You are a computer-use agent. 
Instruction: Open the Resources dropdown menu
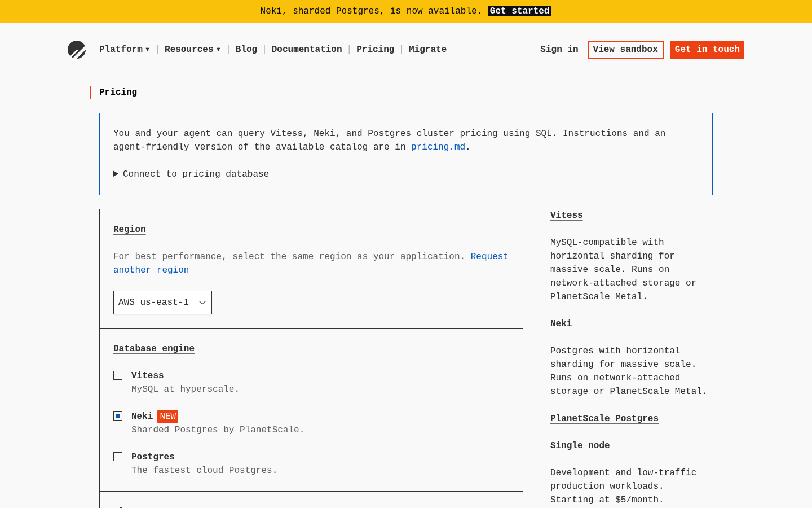coord(192,49)
